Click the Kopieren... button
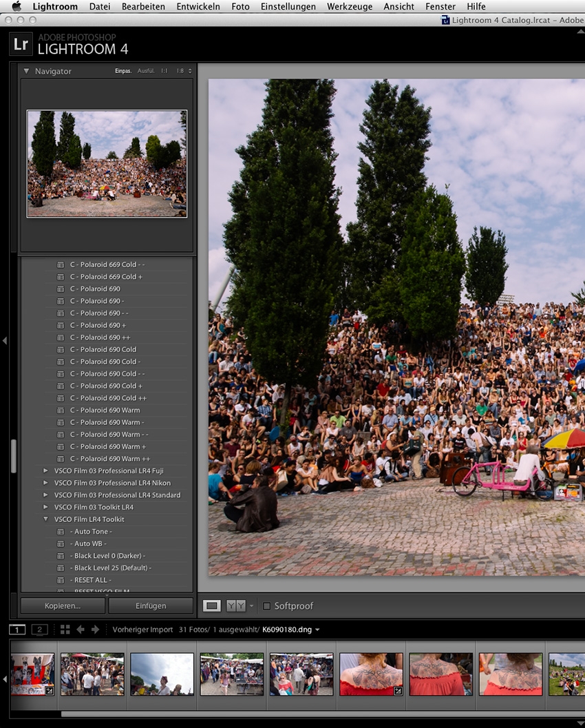 (63, 606)
